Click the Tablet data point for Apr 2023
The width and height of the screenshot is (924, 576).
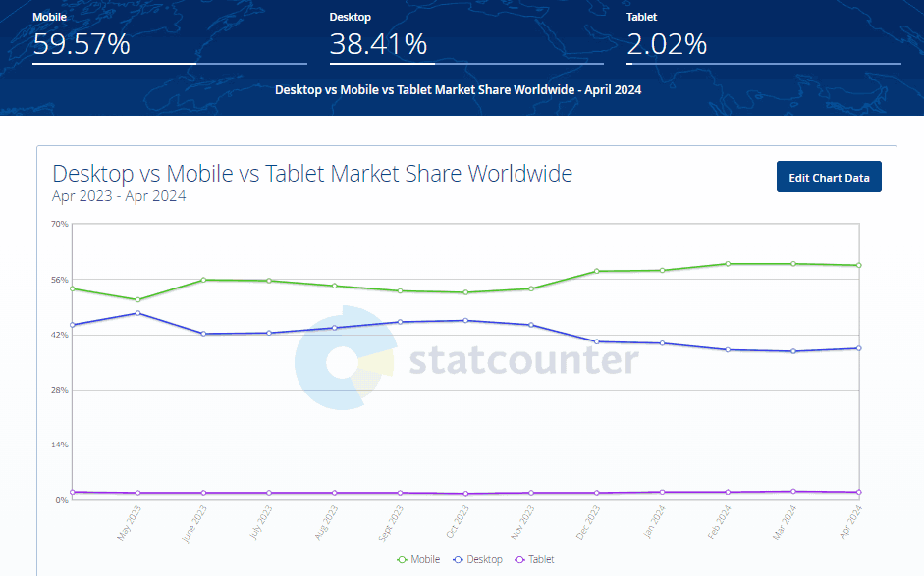[71, 492]
